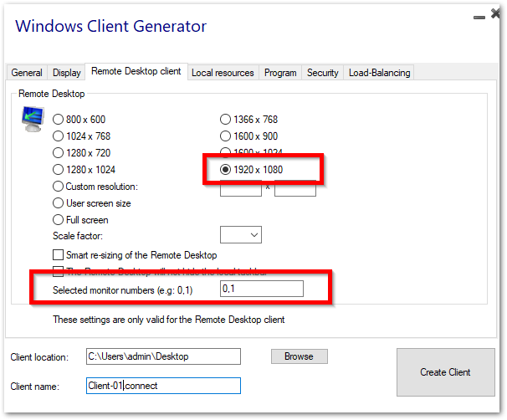Select the 1600 x 900 resolution
The height and width of the screenshot is (420, 507).
[226, 136]
